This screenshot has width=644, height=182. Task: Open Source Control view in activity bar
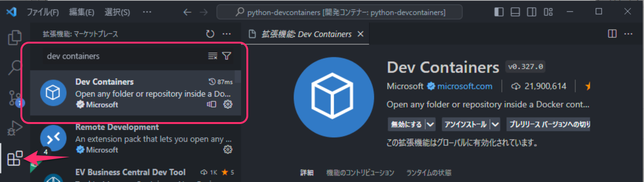[15, 98]
